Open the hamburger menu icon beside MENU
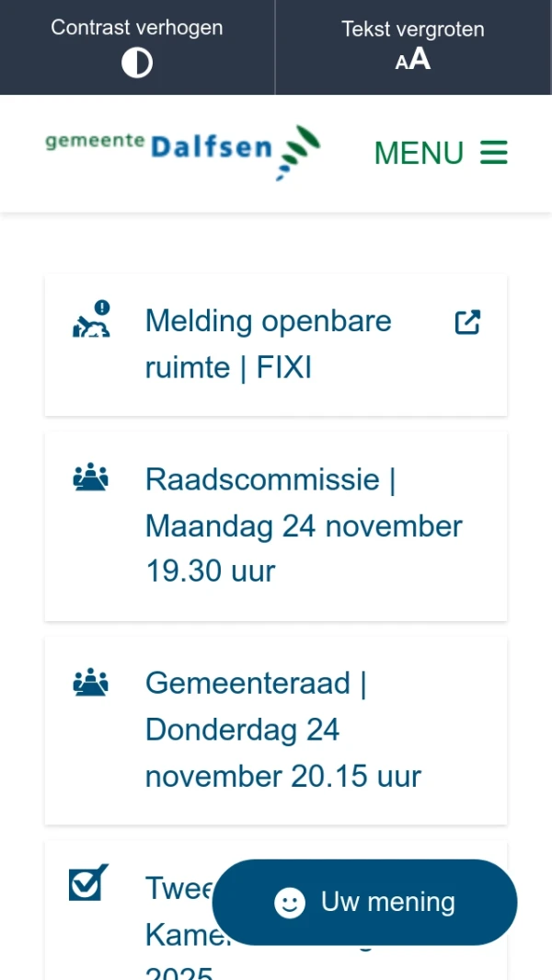Screen dimensions: 552x980 pyautogui.click(x=494, y=153)
